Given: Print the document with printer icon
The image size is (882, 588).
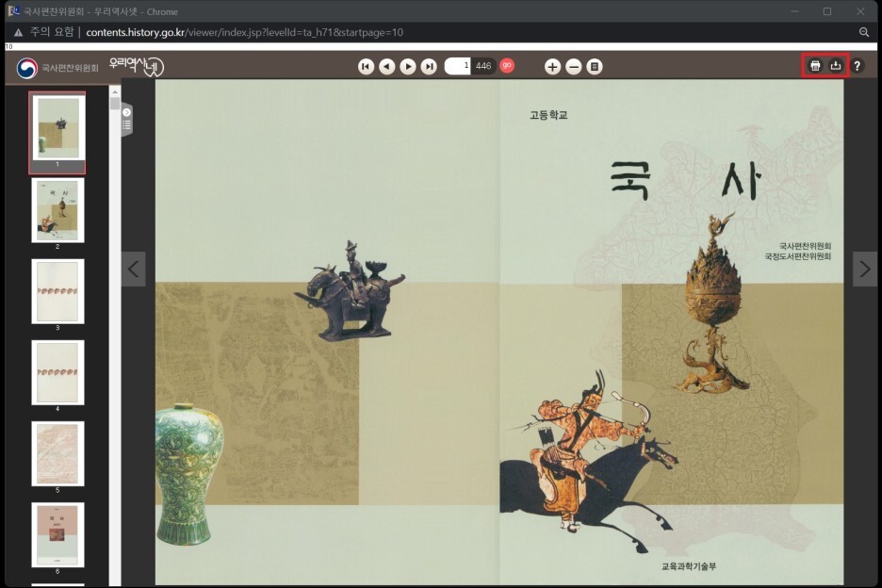Looking at the screenshot, I should 815,66.
